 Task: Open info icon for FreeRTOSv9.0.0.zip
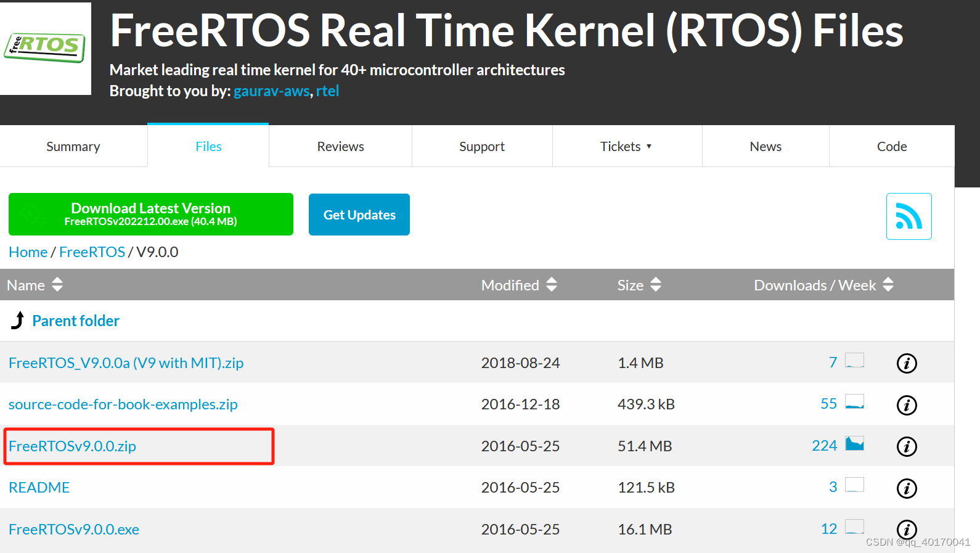click(x=906, y=446)
